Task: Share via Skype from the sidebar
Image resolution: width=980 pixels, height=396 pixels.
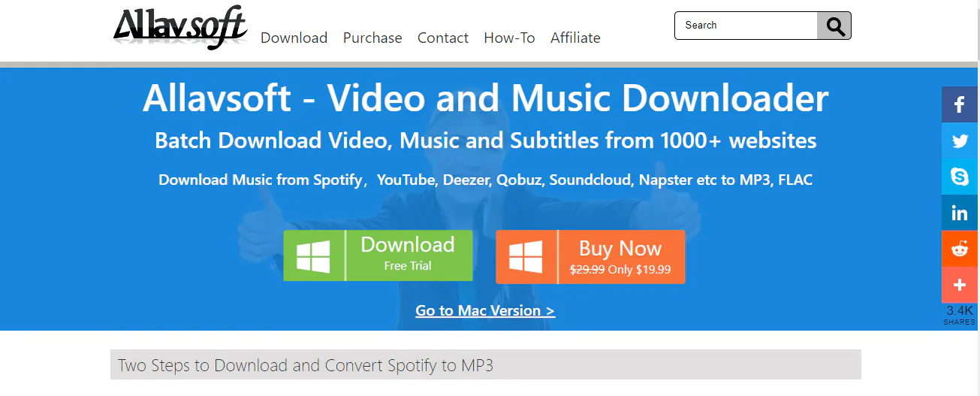Action: (960, 177)
